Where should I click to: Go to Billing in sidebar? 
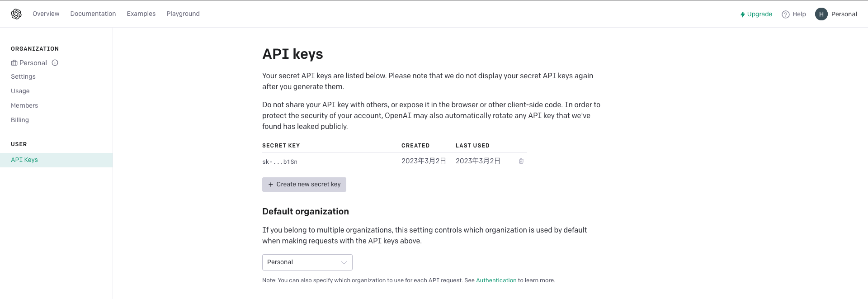click(20, 120)
